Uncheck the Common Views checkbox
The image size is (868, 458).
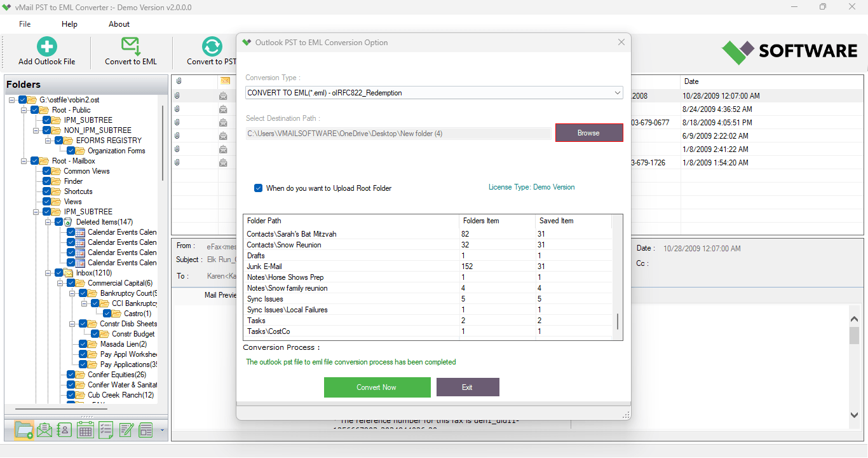(x=47, y=171)
